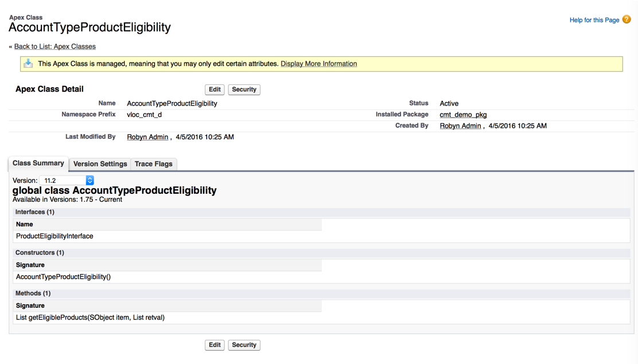
Task: Click Available in Versions: 1.75 - Current text
Action: point(67,199)
